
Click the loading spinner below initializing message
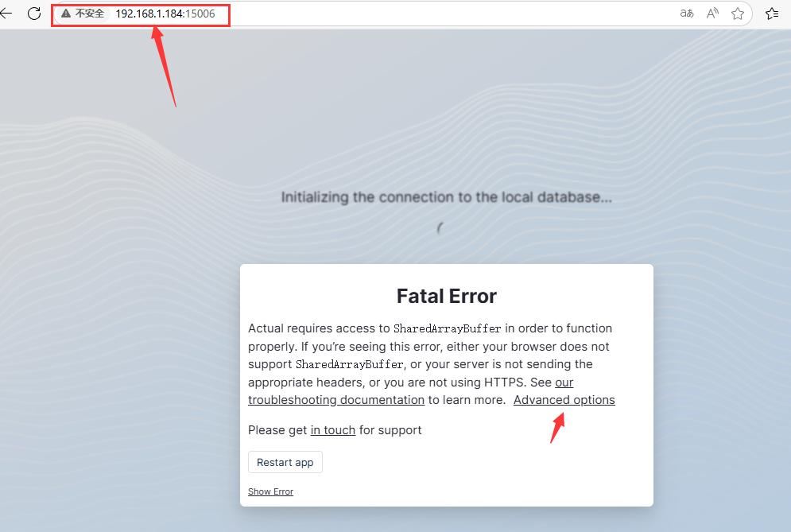tap(440, 229)
